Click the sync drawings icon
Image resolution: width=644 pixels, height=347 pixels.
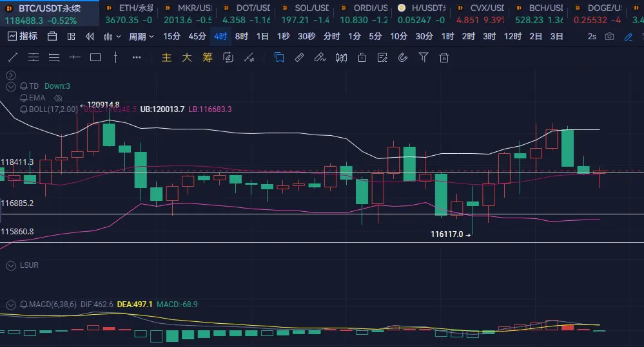(x=228, y=57)
